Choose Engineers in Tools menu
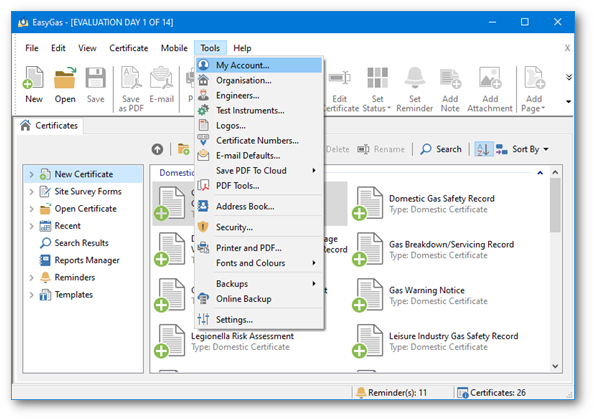The width and height of the screenshot is (594, 419). point(259,95)
